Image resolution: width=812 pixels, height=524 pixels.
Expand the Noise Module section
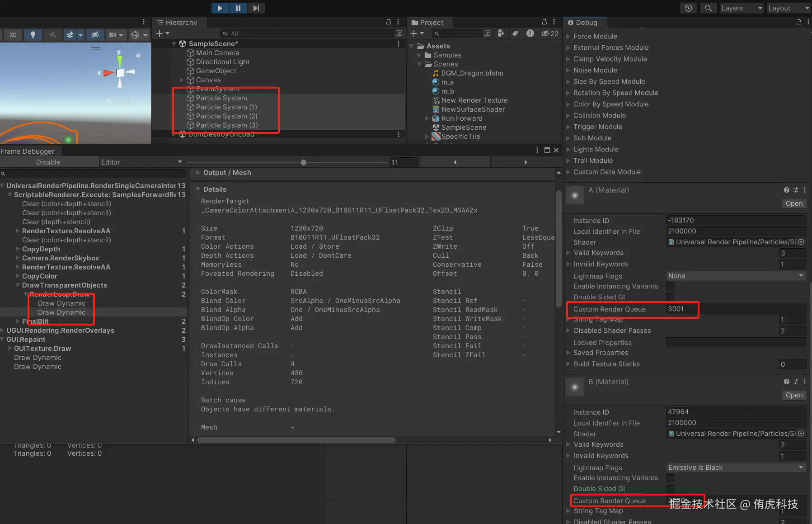point(568,71)
